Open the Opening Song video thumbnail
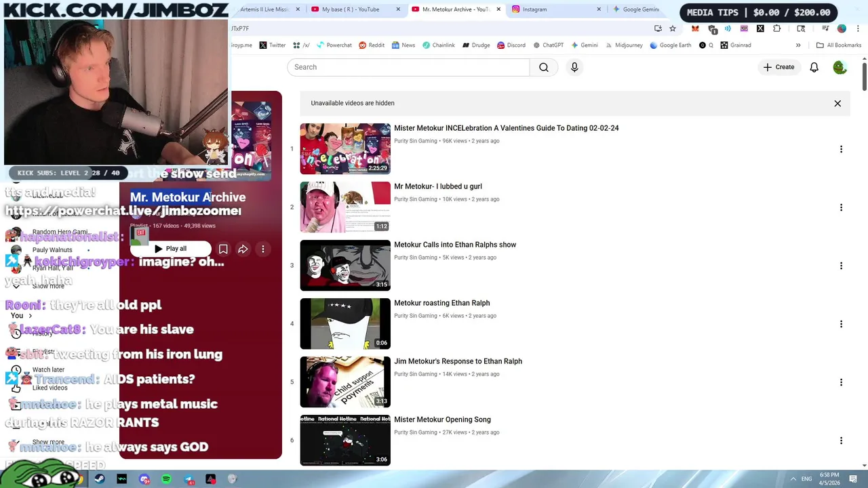868x488 pixels. (345, 440)
